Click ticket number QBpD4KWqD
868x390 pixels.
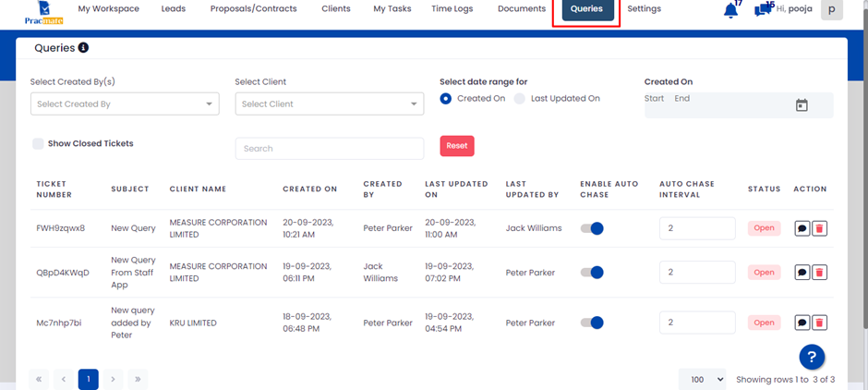(63, 272)
